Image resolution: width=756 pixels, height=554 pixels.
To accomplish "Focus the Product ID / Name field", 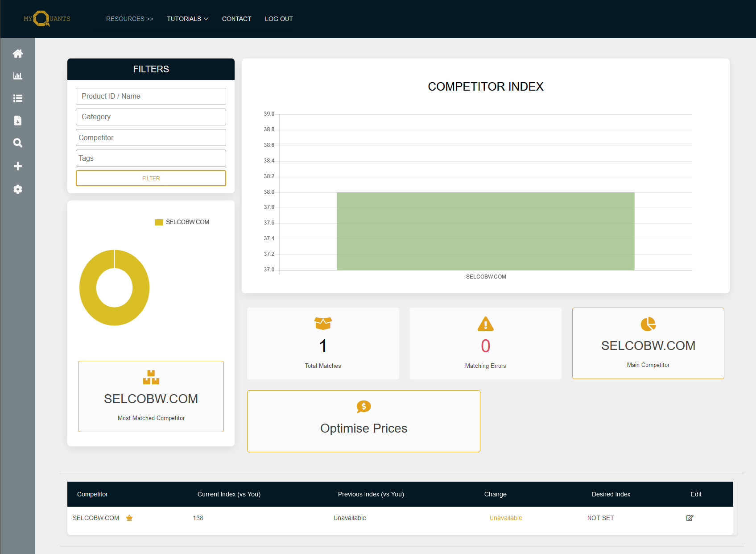I will coord(151,96).
